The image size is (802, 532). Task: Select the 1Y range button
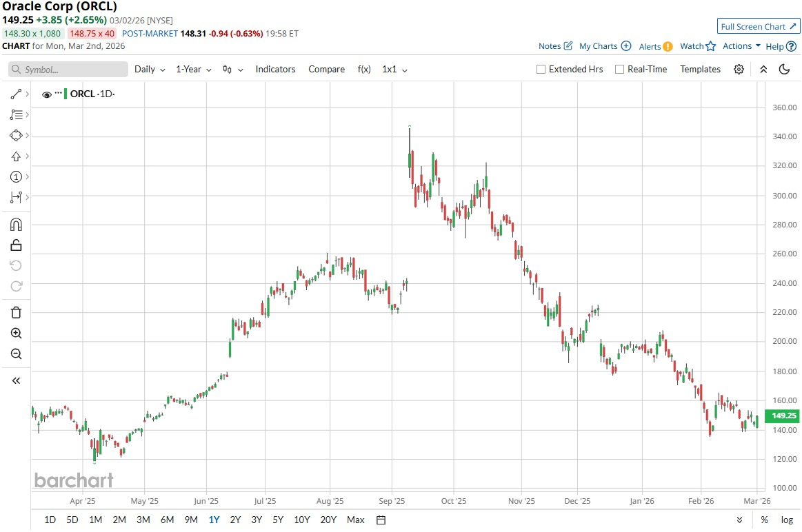(214, 520)
